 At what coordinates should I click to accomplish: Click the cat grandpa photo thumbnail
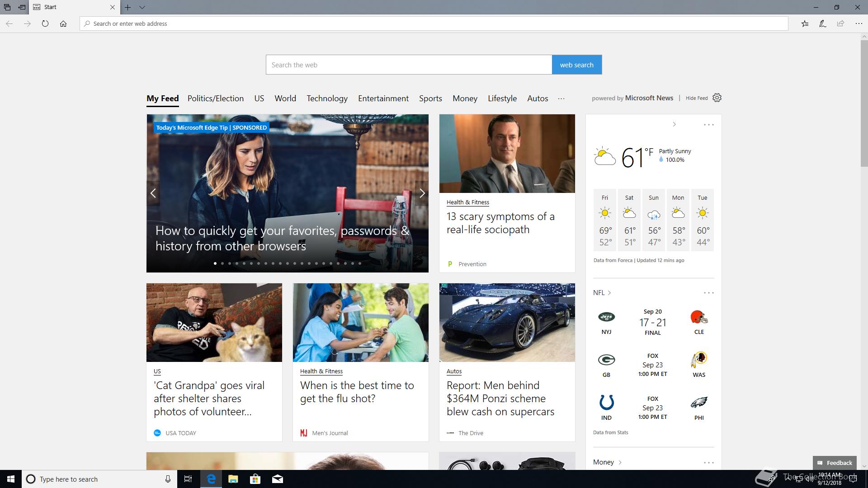click(214, 323)
